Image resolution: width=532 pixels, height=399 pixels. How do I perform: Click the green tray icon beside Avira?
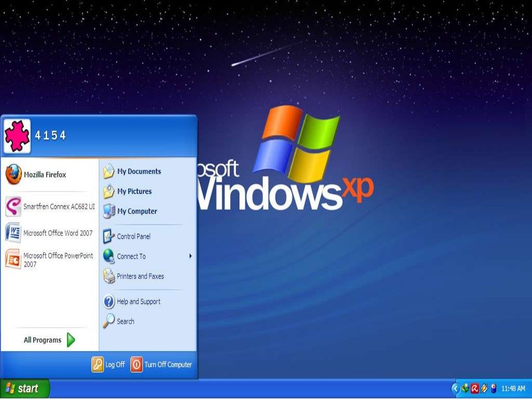point(465,388)
